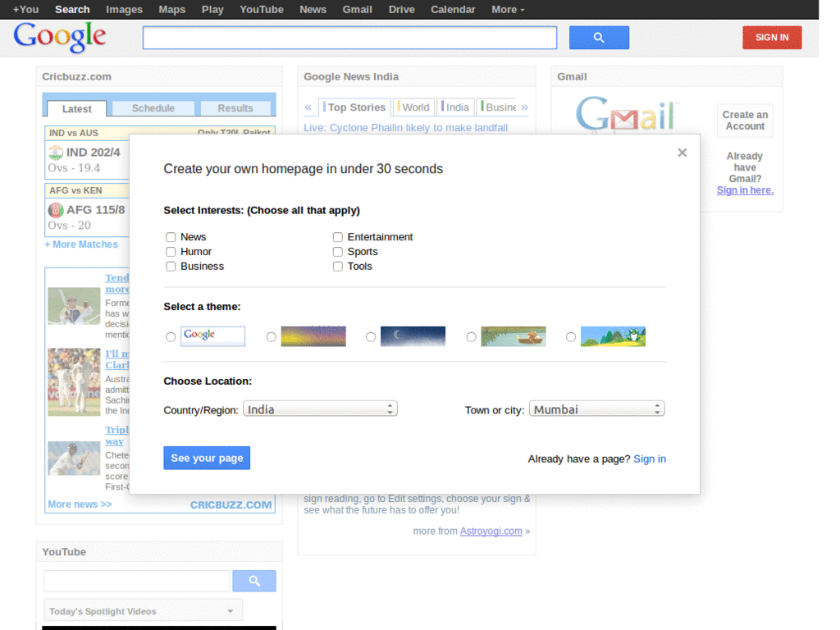Open Play in the top navigation bar
Image resolution: width=840 pixels, height=630 pixels.
click(212, 10)
